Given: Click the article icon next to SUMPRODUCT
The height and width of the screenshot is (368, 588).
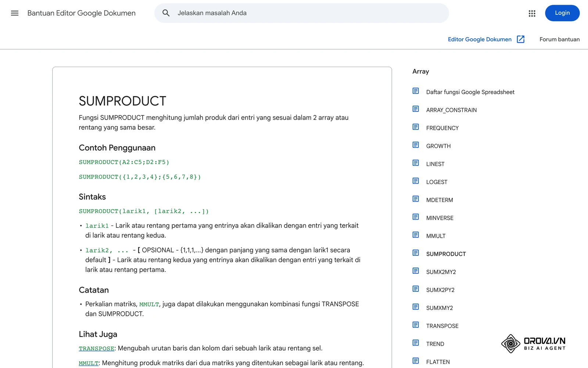Looking at the screenshot, I should tap(416, 253).
